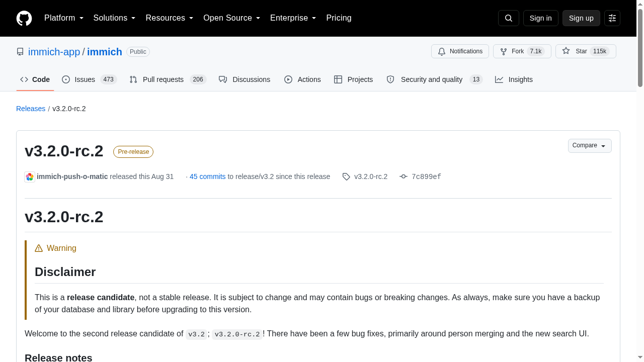
Task: Click the Release notes heading
Action: 58,357
